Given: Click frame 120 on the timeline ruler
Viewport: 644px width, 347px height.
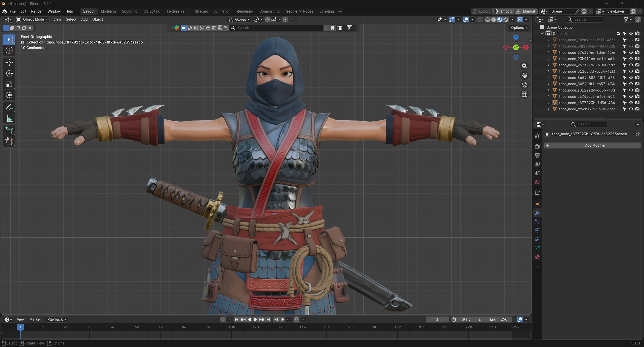Looking at the screenshot, I should 255,327.
